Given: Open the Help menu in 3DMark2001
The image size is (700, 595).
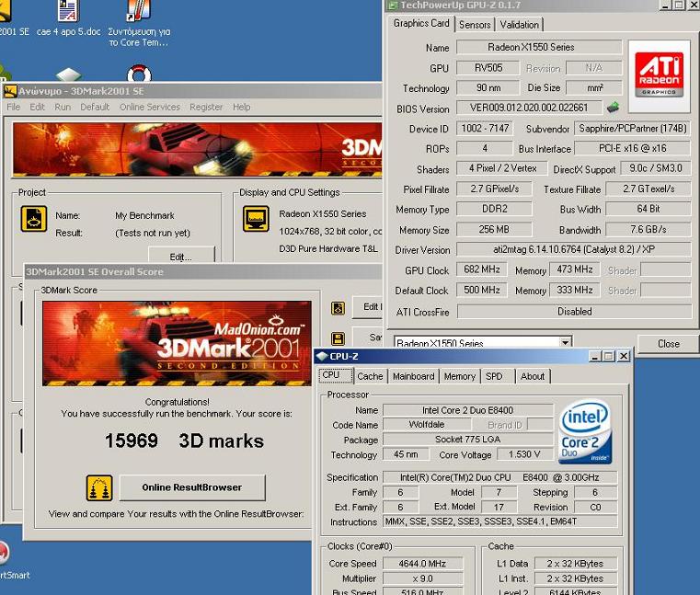Looking at the screenshot, I should [x=242, y=107].
